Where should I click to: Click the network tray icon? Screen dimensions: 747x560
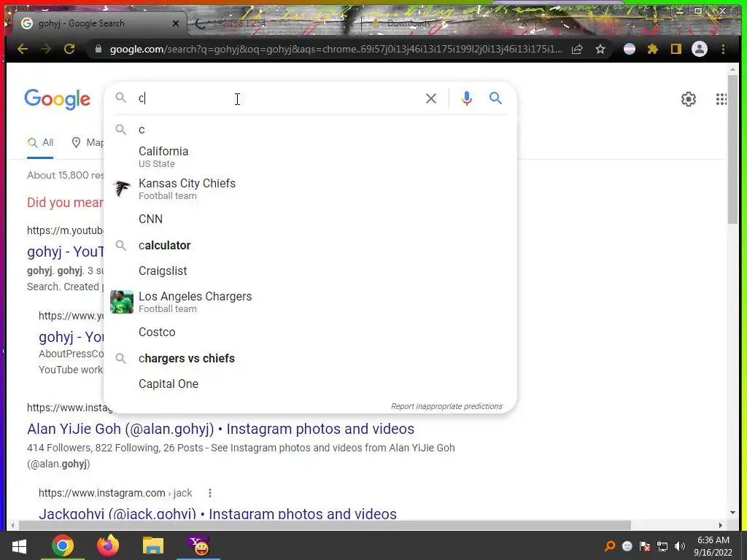(x=662, y=546)
